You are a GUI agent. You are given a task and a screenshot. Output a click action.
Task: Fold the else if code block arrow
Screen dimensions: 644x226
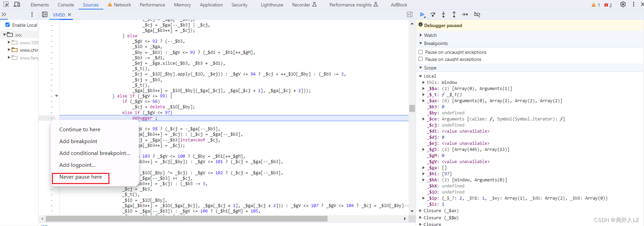(57, 96)
